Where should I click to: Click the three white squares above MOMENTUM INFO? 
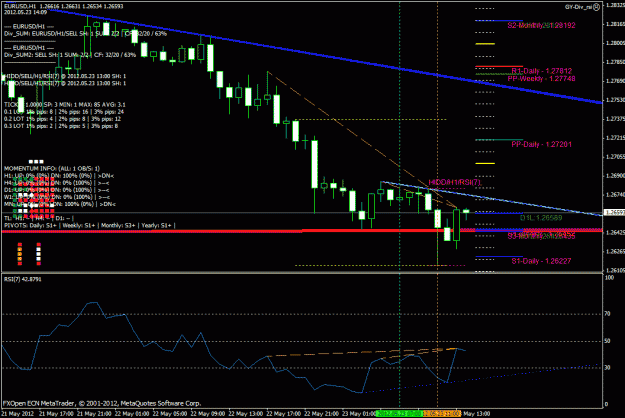tap(36, 161)
